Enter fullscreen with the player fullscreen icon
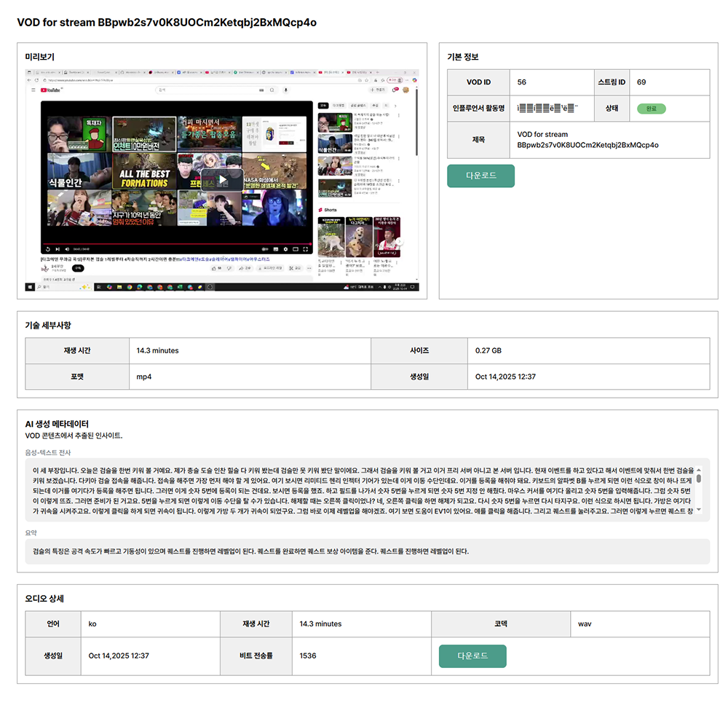 tap(306, 249)
